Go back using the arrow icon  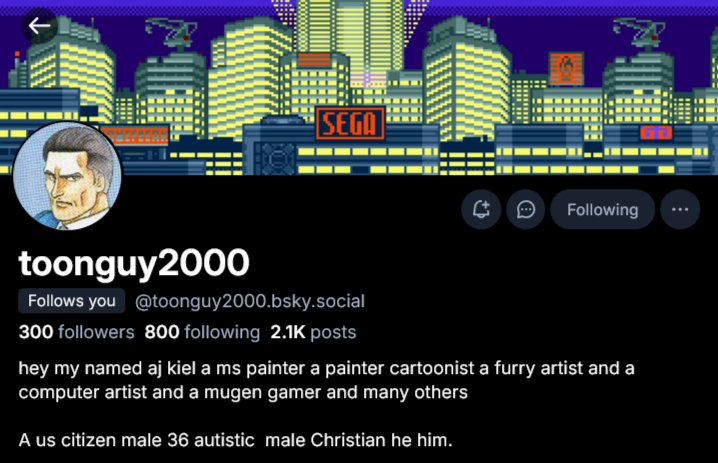coord(40,26)
